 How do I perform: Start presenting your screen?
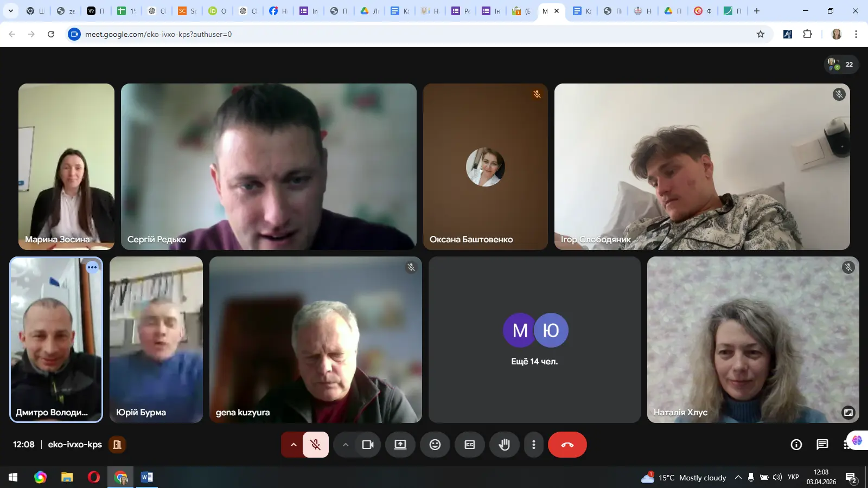click(400, 445)
